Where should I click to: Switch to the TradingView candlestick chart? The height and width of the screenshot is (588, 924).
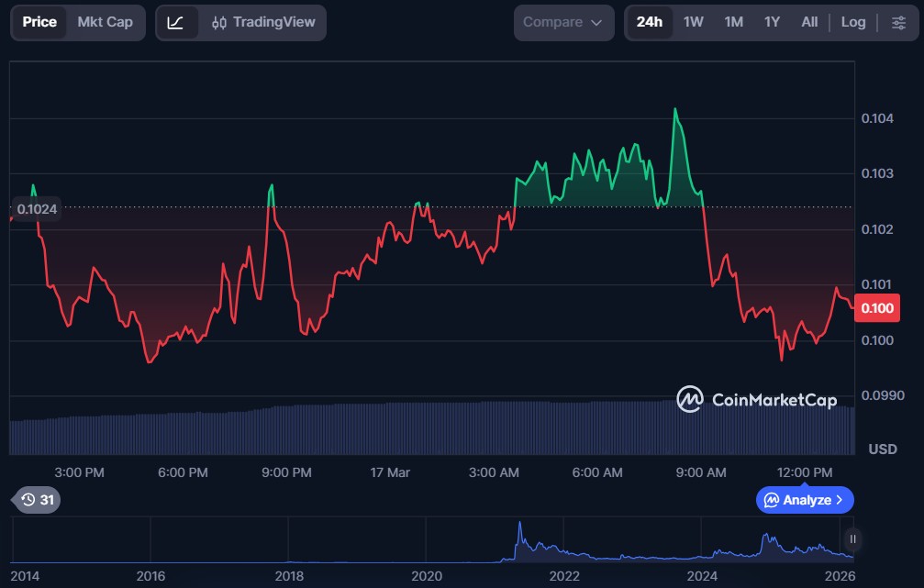click(x=262, y=23)
